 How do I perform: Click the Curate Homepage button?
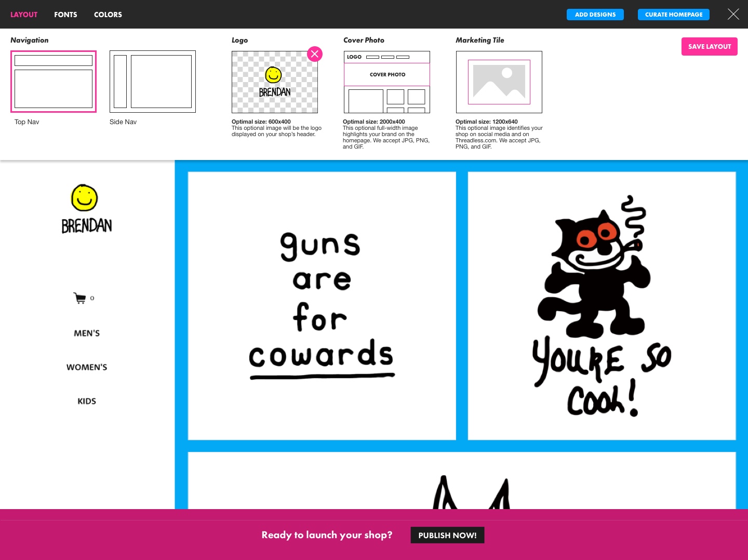tap(674, 15)
